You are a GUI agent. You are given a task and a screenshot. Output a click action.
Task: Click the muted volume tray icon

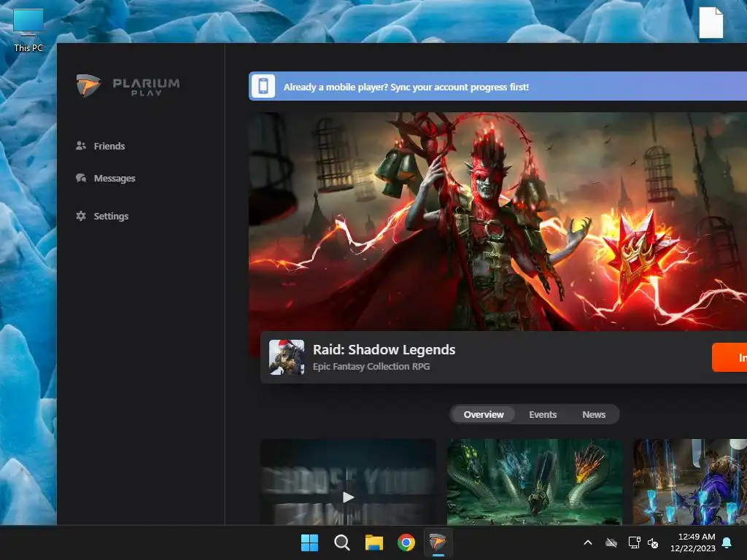pos(653,542)
